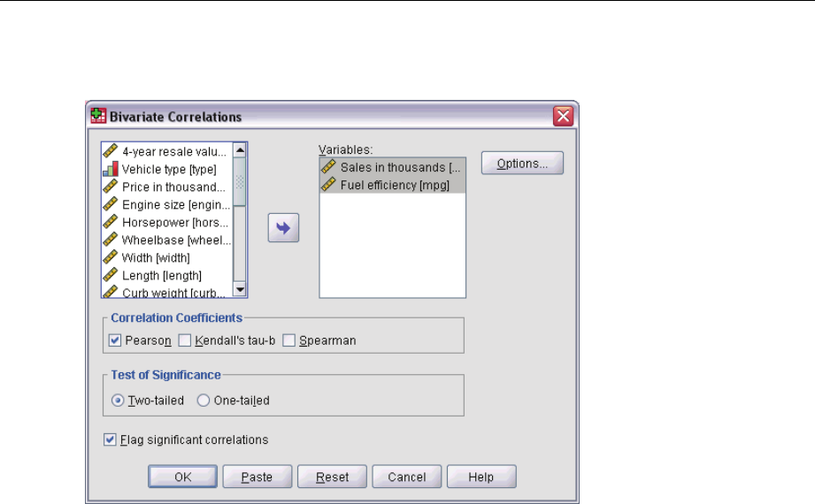The height and width of the screenshot is (504, 815).
Task: Enable the Spearman coefficient
Action: (x=289, y=340)
